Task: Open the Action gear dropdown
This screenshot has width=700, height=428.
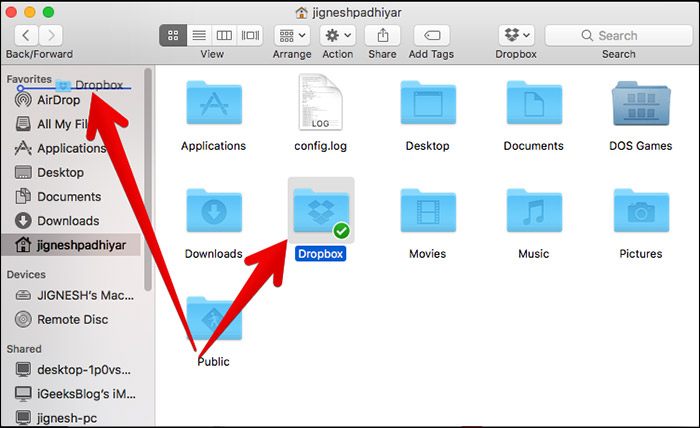Action: (x=337, y=35)
